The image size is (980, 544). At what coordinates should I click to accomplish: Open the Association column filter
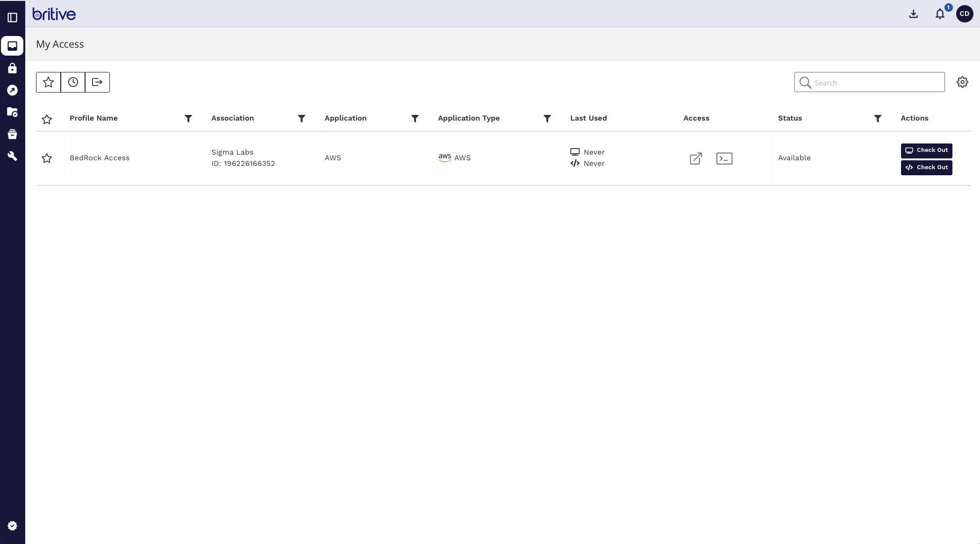[301, 119]
